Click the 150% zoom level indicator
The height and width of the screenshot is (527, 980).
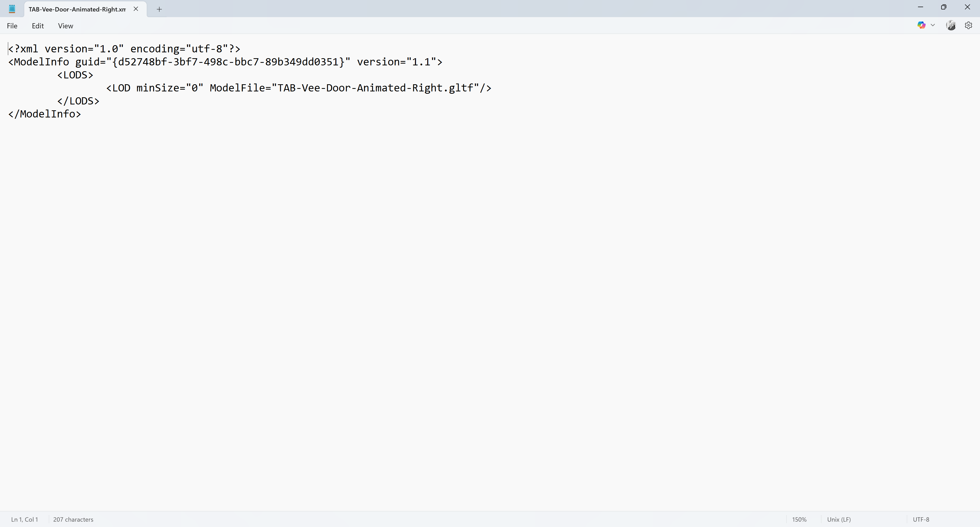[x=799, y=519]
